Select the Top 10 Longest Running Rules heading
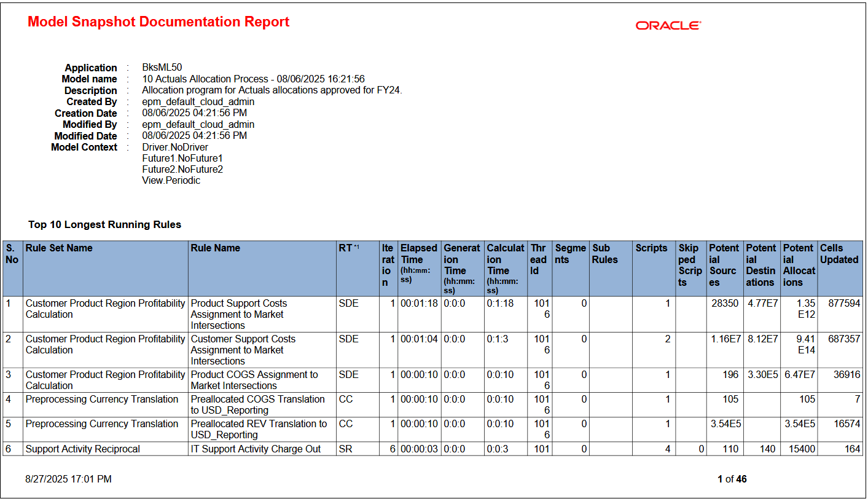 click(104, 225)
